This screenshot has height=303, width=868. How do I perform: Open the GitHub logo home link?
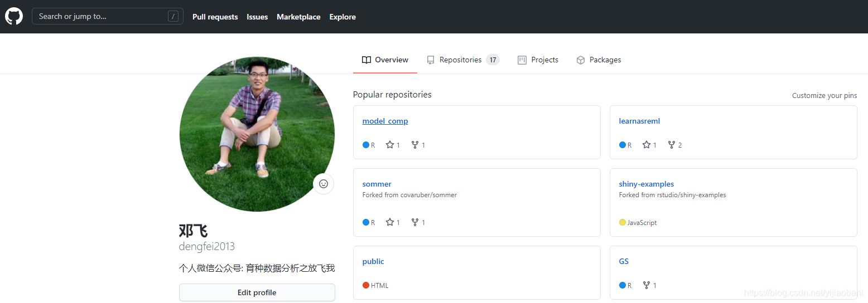14,16
